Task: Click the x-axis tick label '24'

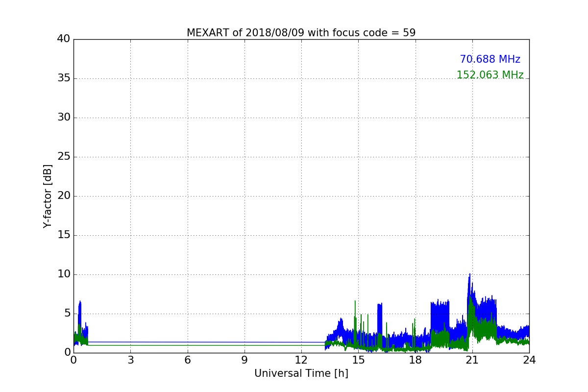Action: 529,360
